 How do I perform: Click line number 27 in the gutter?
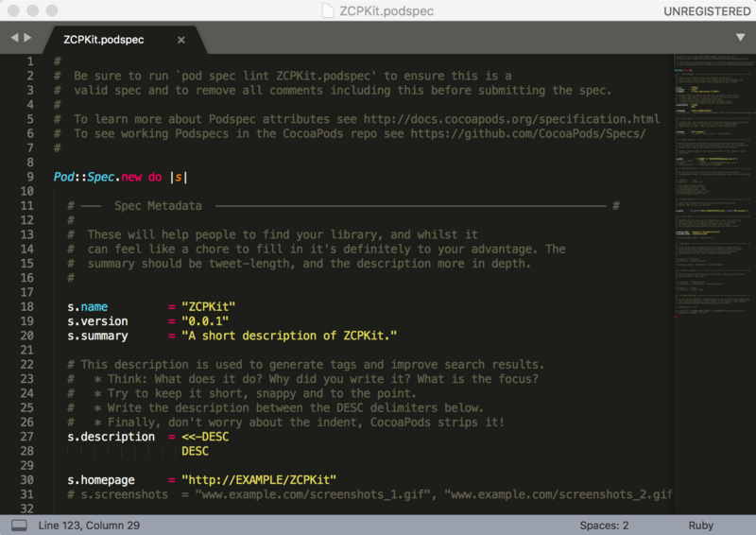[x=27, y=437]
